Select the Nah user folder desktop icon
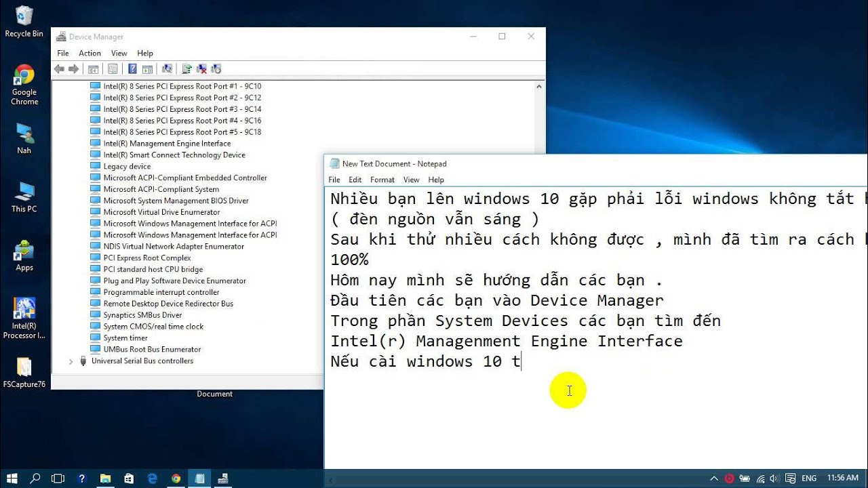 [24, 138]
